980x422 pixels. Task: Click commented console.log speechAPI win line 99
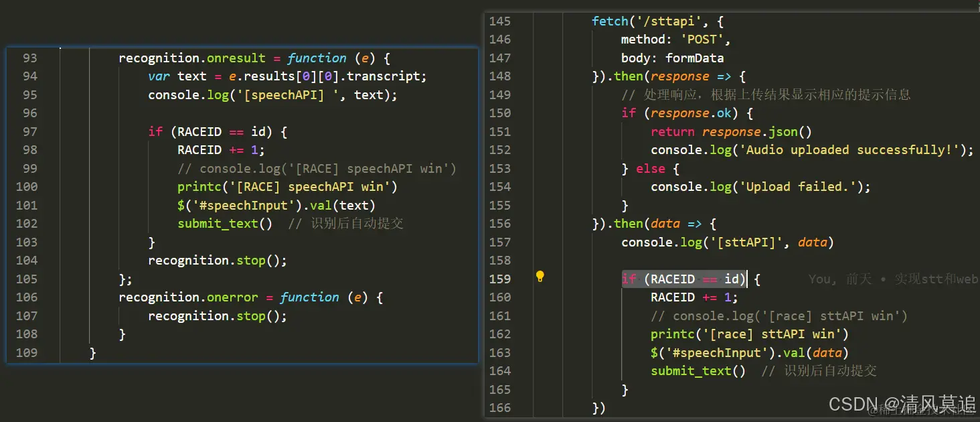317,169
